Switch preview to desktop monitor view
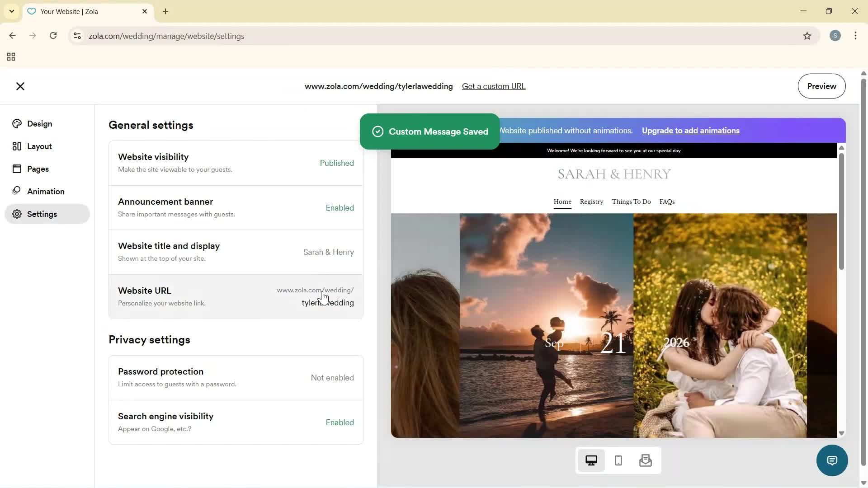This screenshot has height=488, width=868. click(591, 460)
